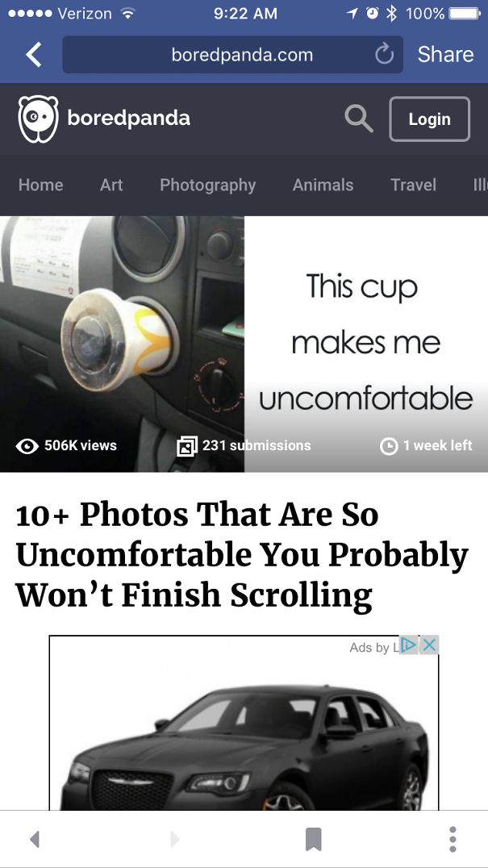The width and height of the screenshot is (488, 868).
Task: Tap the Share button
Action: point(445,54)
